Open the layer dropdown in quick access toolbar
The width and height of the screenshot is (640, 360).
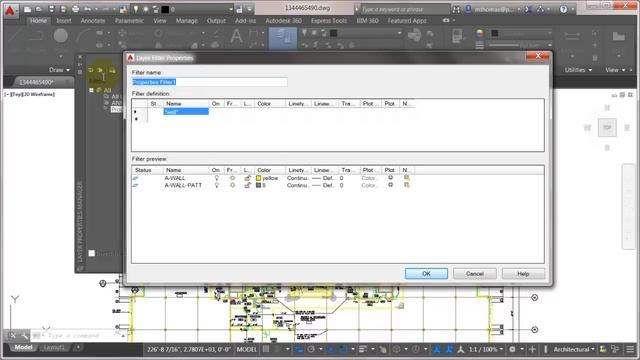coord(231,9)
